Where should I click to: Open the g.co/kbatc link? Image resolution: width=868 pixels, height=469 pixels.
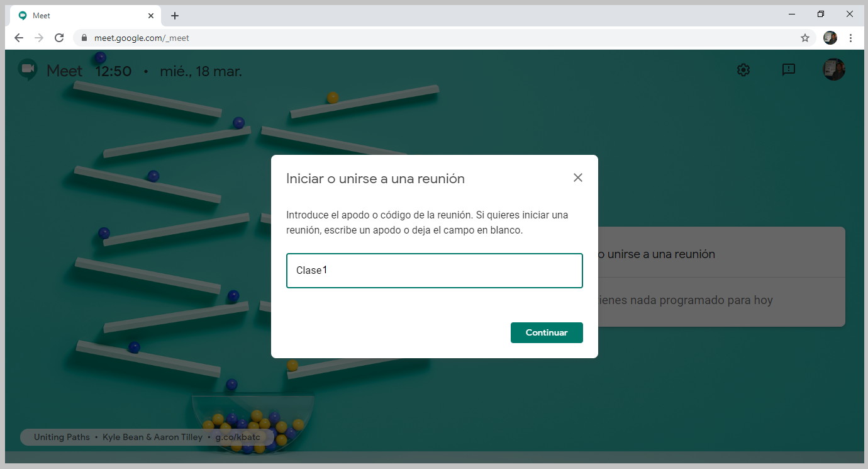[x=238, y=437]
